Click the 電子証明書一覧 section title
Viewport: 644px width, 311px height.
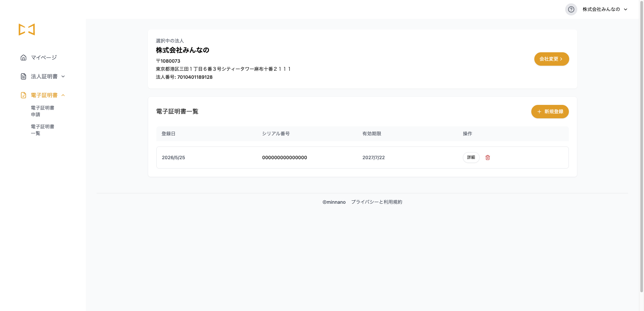[x=177, y=112]
